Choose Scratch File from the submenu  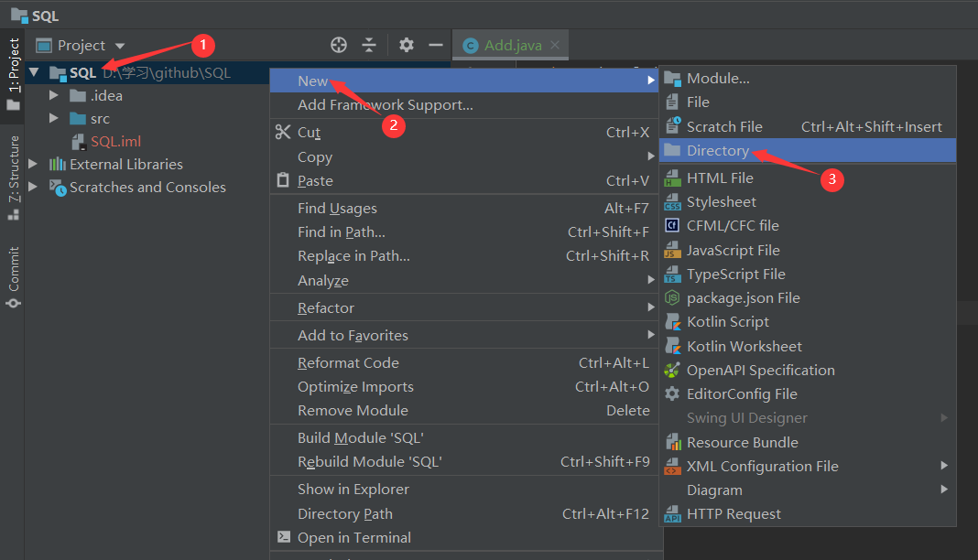coord(723,125)
